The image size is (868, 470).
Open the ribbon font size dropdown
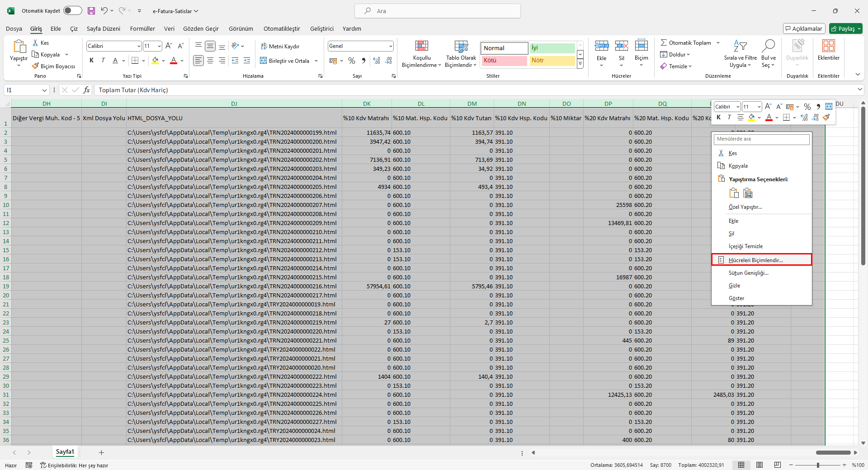pyautogui.click(x=159, y=46)
